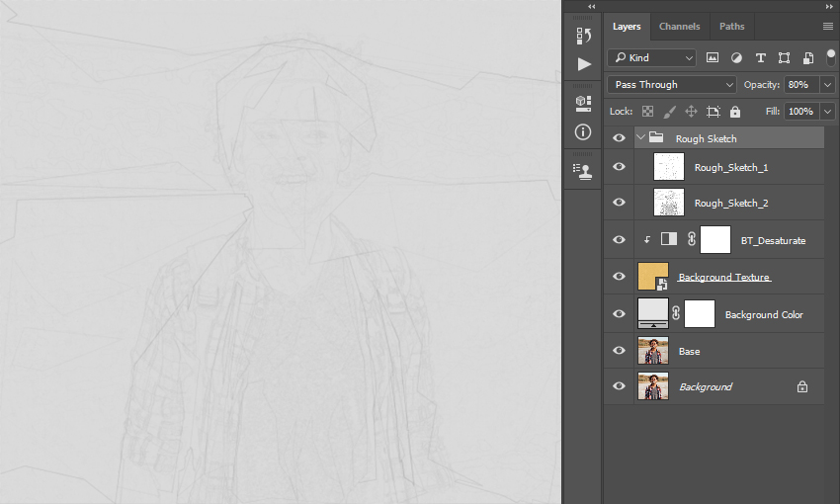Hide the Rough_Sketch_1 layer
Screen dimensions: 840x504
click(619, 167)
